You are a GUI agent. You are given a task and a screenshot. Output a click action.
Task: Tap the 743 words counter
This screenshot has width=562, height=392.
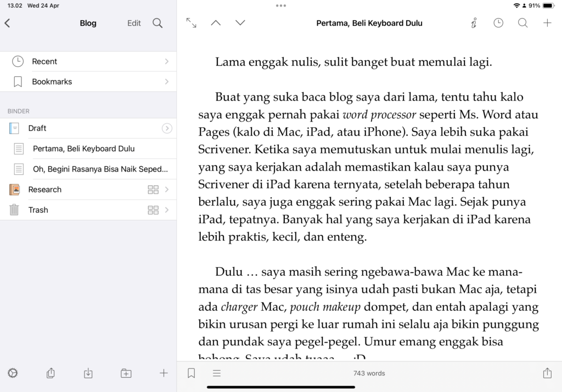click(x=369, y=373)
